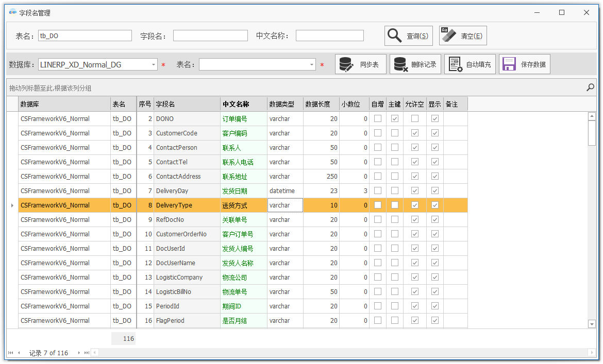Screen dimensions: 603x364
Task: Focus the 中文名称 search input
Action: point(329,36)
